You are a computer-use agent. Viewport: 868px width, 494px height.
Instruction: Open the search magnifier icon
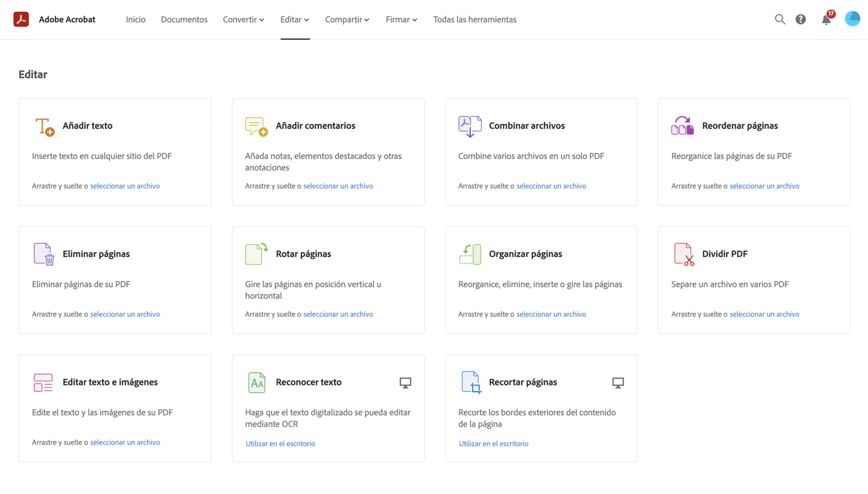click(780, 19)
